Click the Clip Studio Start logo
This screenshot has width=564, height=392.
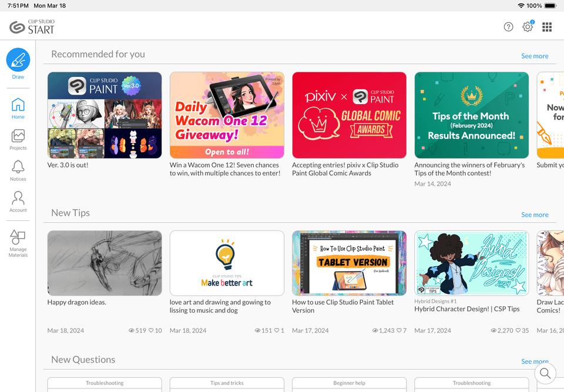pyautogui.click(x=32, y=27)
